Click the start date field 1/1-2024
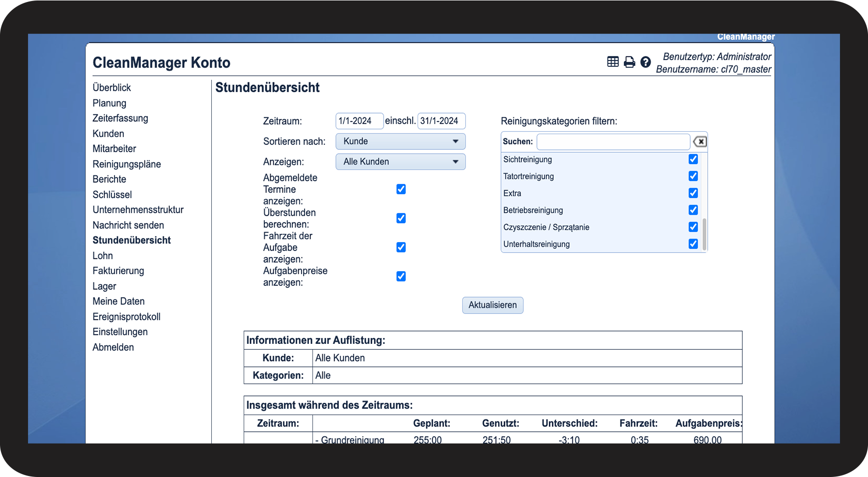 (359, 121)
